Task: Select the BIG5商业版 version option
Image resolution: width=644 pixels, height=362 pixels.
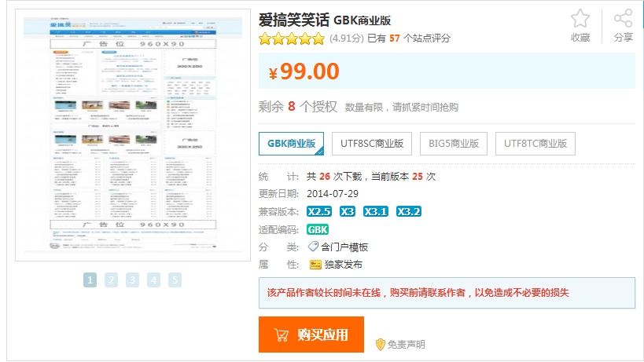Action: [x=454, y=144]
